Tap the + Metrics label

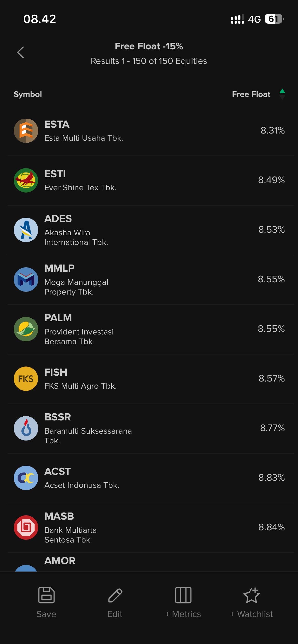183,614
